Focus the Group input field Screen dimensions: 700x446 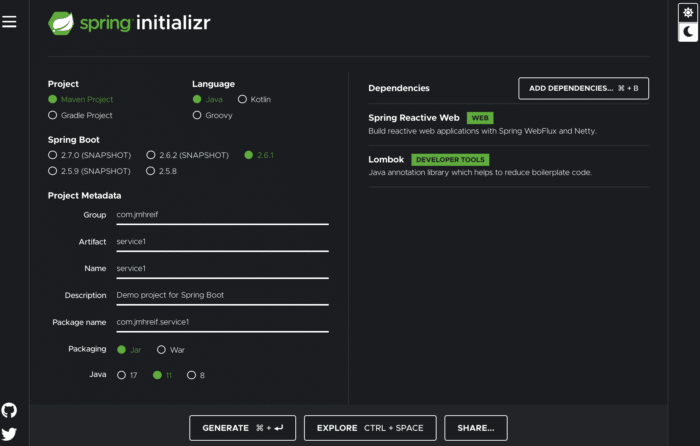(x=222, y=215)
